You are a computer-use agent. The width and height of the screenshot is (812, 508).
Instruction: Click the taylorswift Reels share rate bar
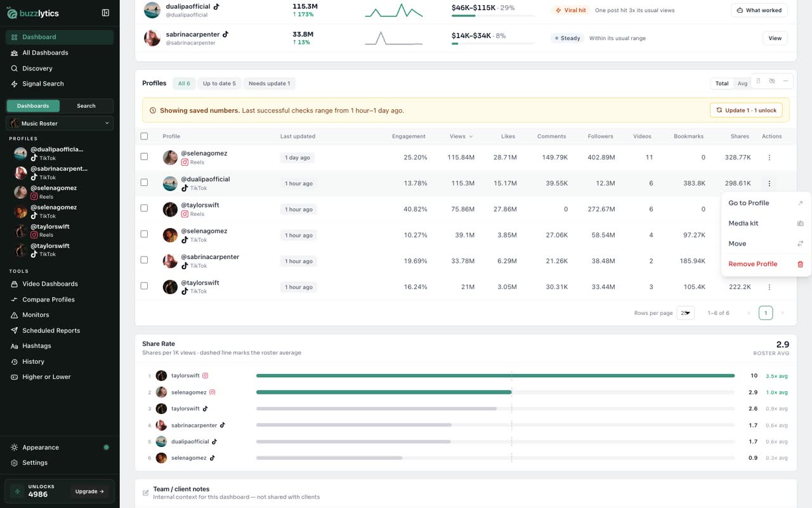click(x=495, y=376)
